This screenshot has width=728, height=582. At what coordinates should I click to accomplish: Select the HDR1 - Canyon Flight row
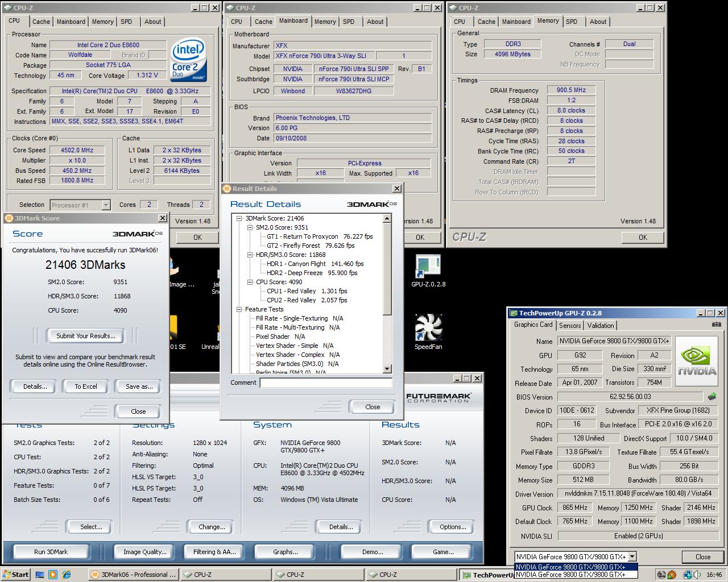tap(315, 264)
